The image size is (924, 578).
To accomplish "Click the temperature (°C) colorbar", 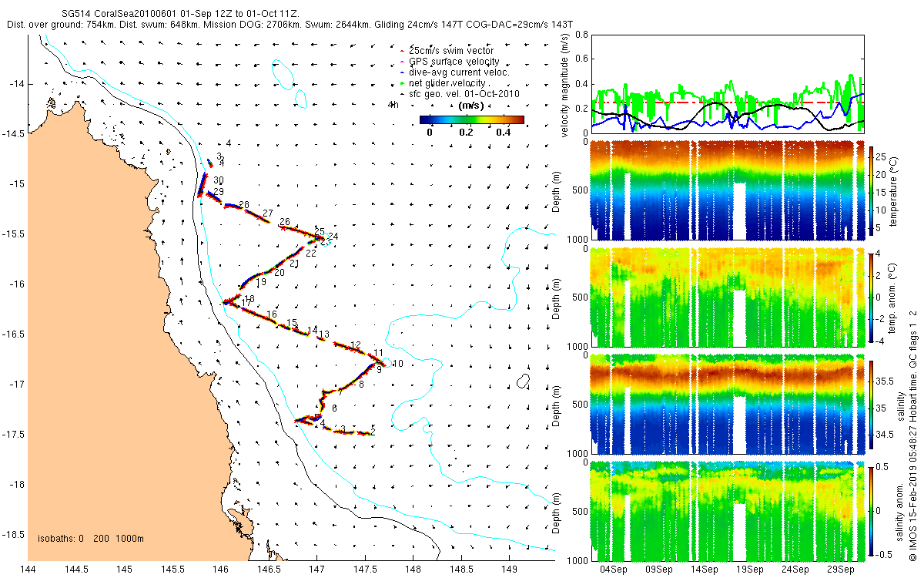I will [x=872, y=191].
